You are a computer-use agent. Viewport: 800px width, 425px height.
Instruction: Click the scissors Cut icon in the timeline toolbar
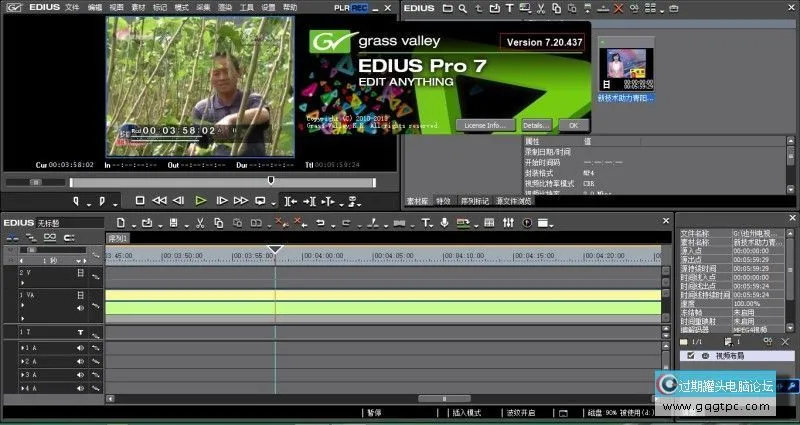[200, 223]
